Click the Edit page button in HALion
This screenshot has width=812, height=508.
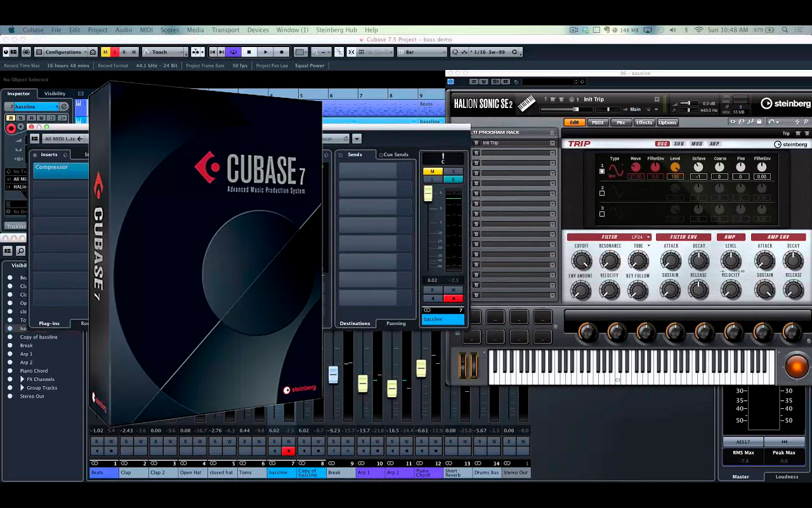coord(574,122)
